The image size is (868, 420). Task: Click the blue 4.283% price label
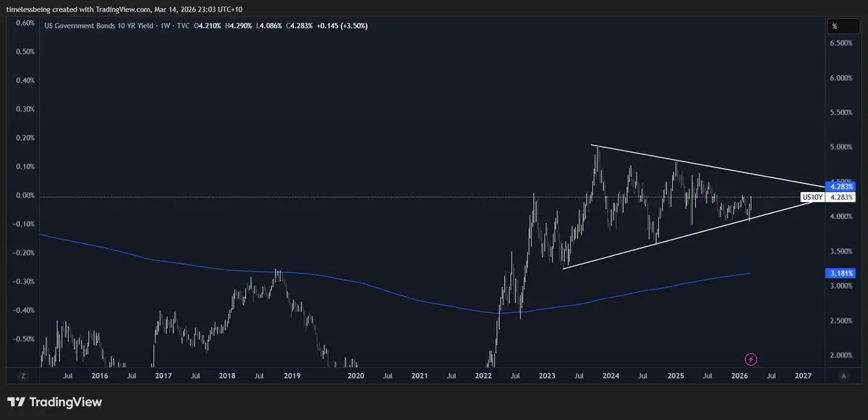click(x=841, y=187)
